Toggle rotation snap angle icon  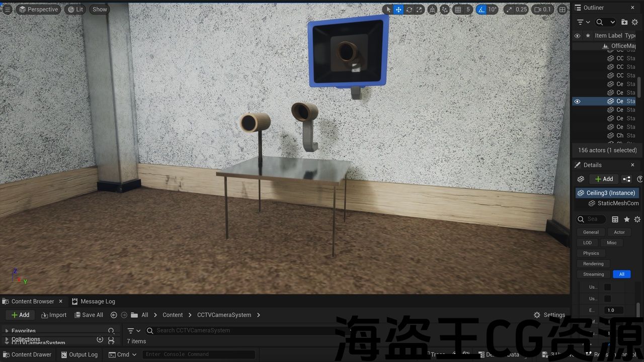pos(481,10)
